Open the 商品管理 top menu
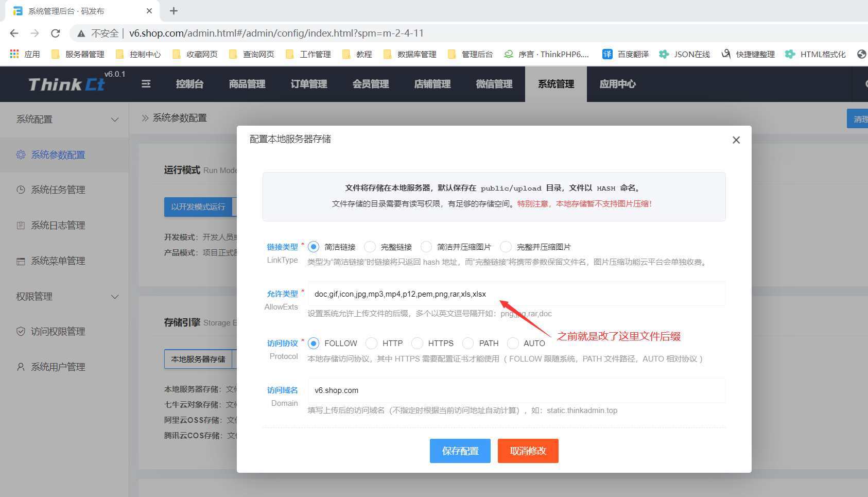 [247, 84]
